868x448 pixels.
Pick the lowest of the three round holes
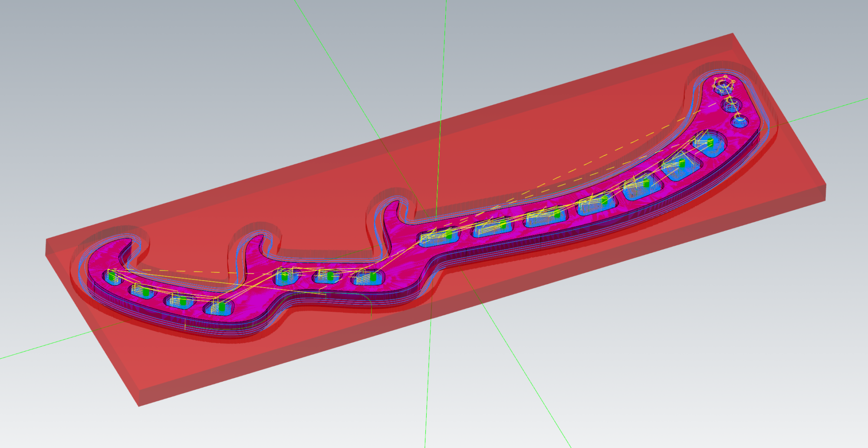point(739,120)
